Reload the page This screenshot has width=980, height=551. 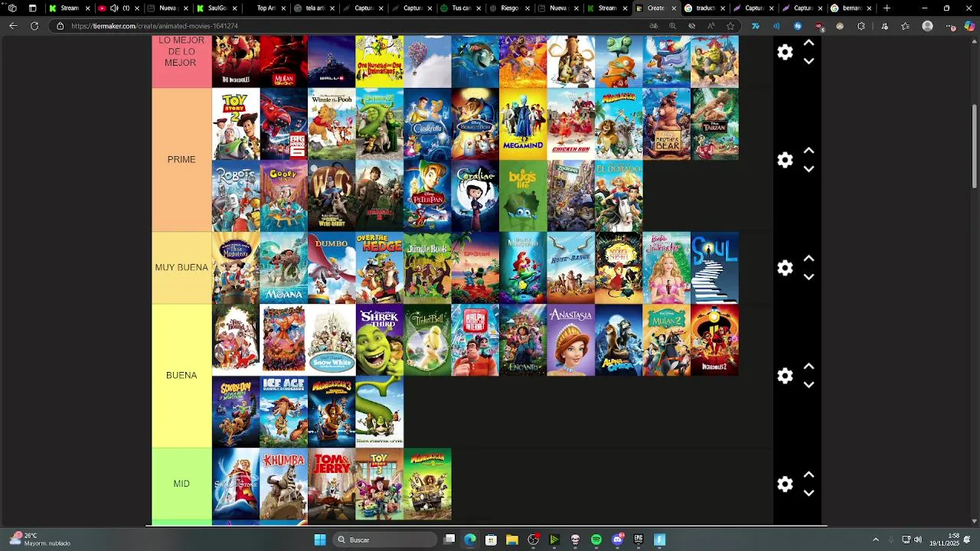(34, 26)
